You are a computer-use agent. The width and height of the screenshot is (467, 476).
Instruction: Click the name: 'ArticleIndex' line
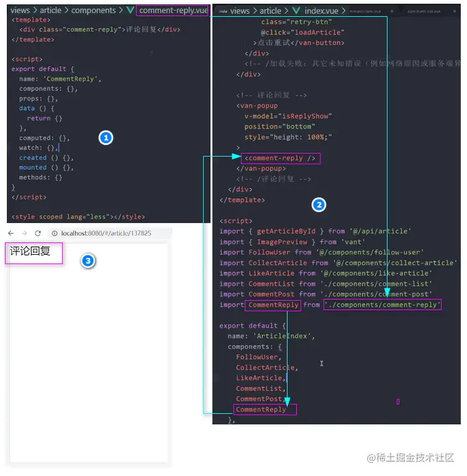pyautogui.click(x=271, y=336)
